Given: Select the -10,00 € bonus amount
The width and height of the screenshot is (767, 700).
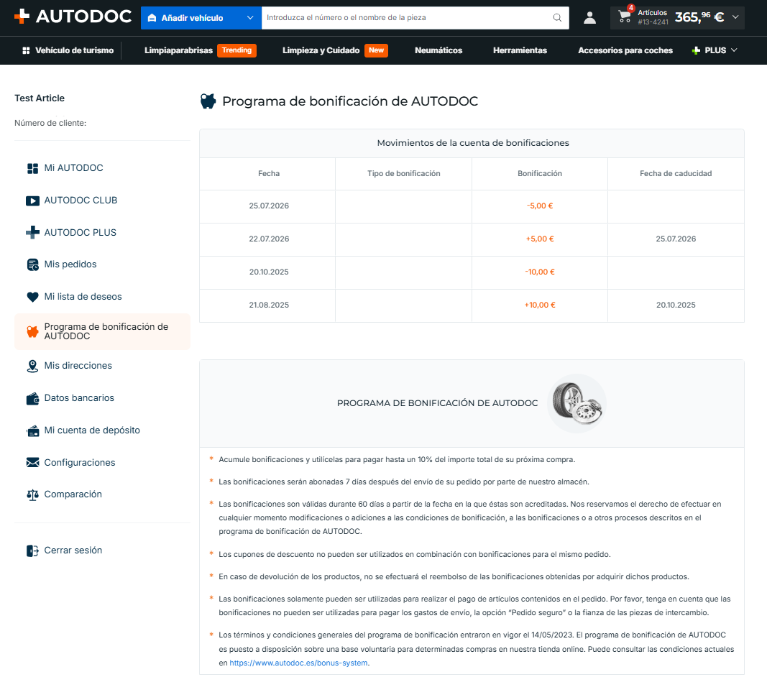Looking at the screenshot, I should (x=540, y=272).
